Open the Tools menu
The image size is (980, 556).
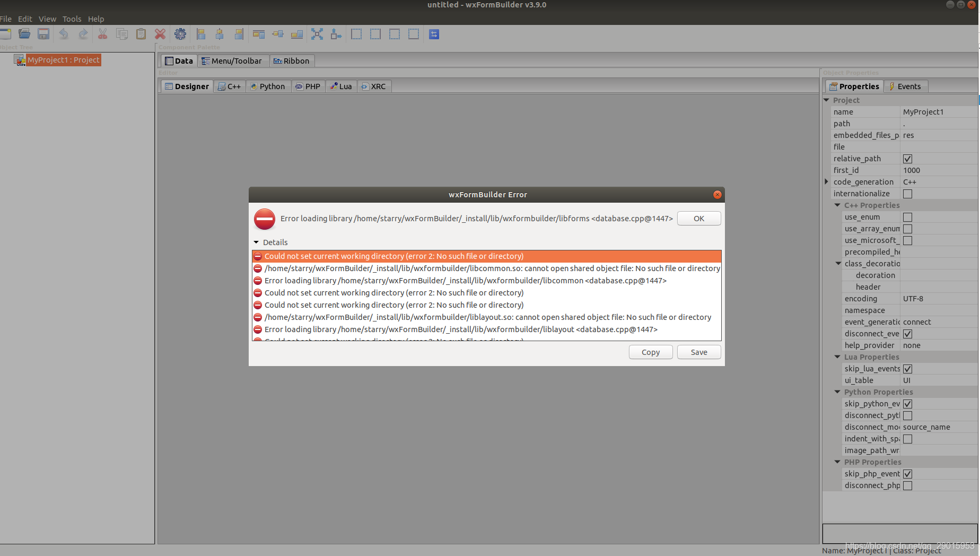72,19
